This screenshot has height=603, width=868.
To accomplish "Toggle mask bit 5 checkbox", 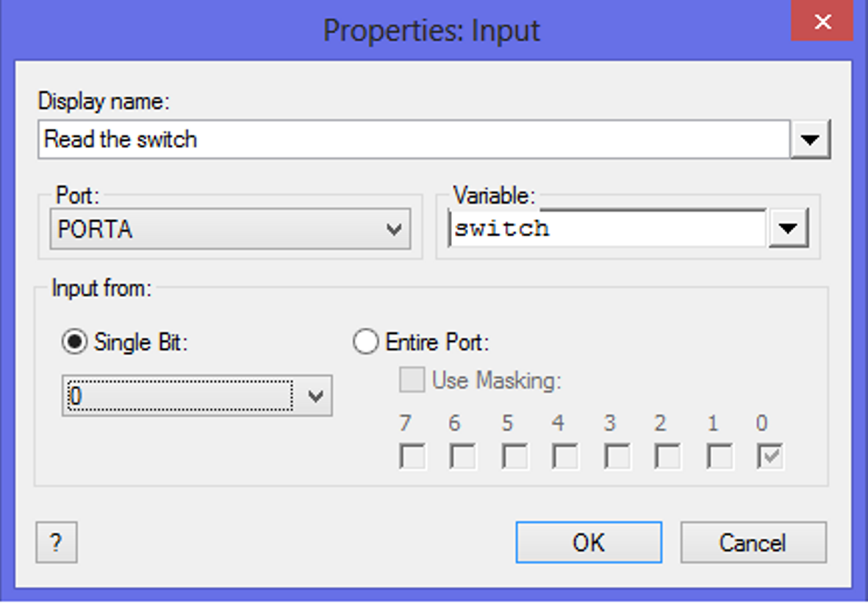I will tap(514, 457).
